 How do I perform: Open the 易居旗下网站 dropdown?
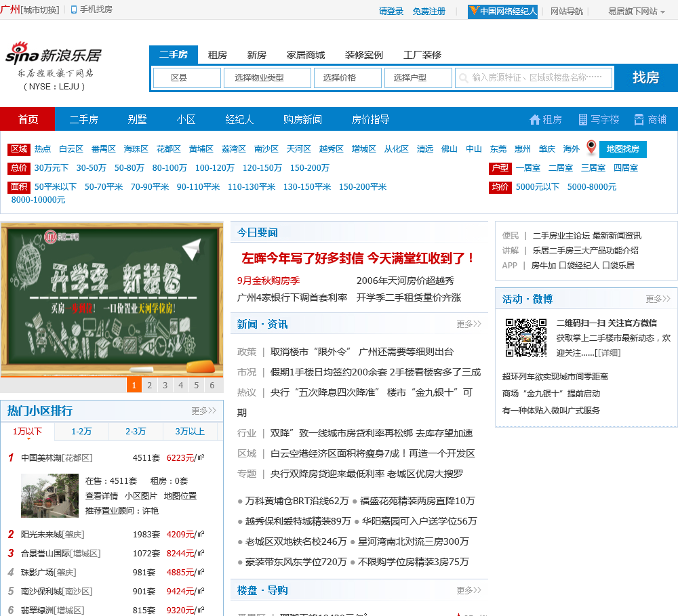[x=637, y=12]
